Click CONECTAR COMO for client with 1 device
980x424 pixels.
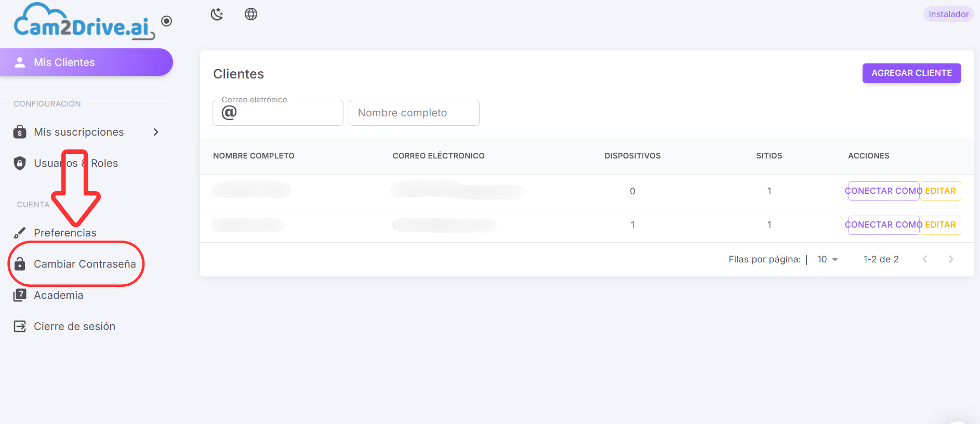[884, 225]
